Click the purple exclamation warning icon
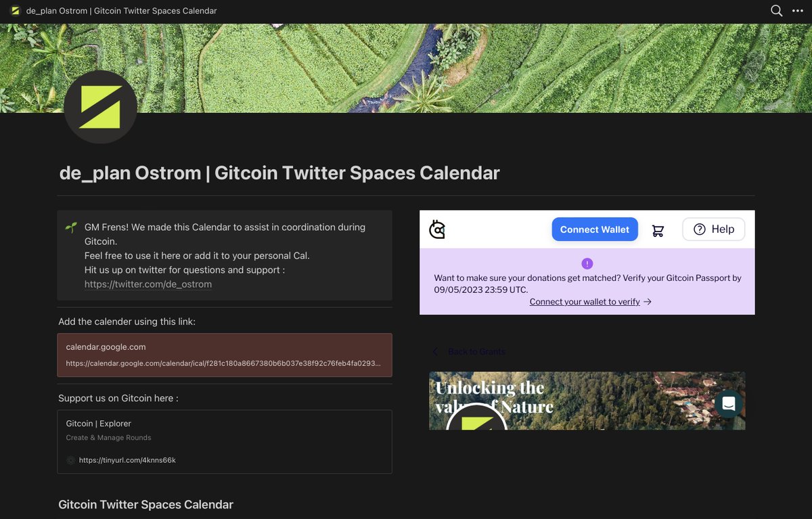This screenshot has height=519, width=812. click(x=587, y=263)
